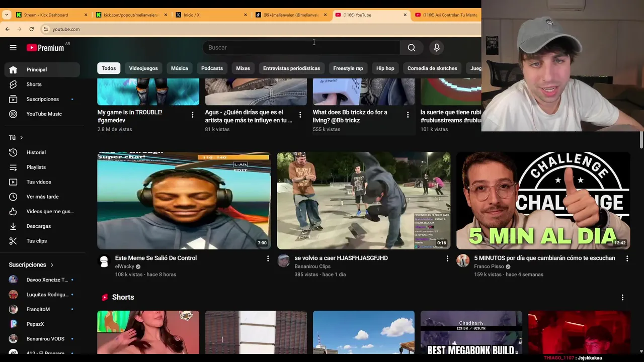Viewport: 644px width, 362px height.
Task: Open options for 'Este Meme Se Salió De Control'
Action: 268,258
